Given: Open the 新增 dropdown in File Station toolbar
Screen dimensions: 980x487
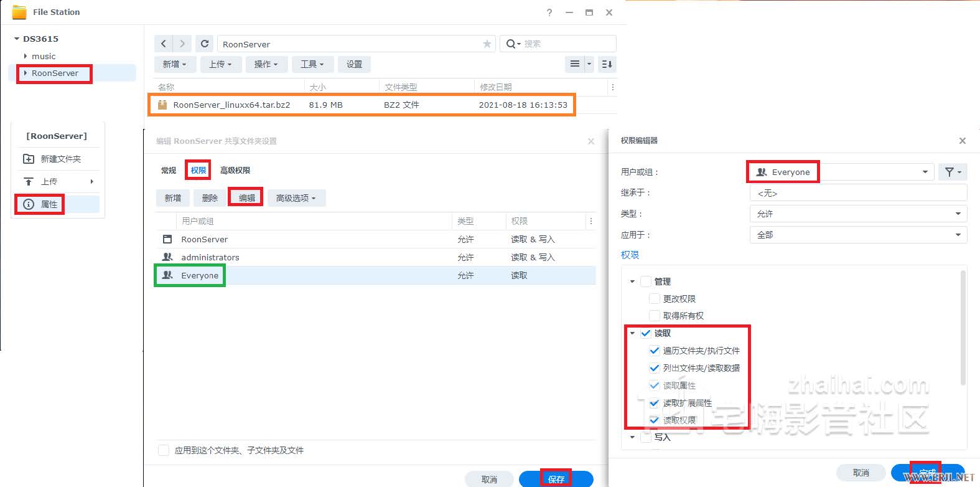Looking at the screenshot, I should [x=175, y=64].
